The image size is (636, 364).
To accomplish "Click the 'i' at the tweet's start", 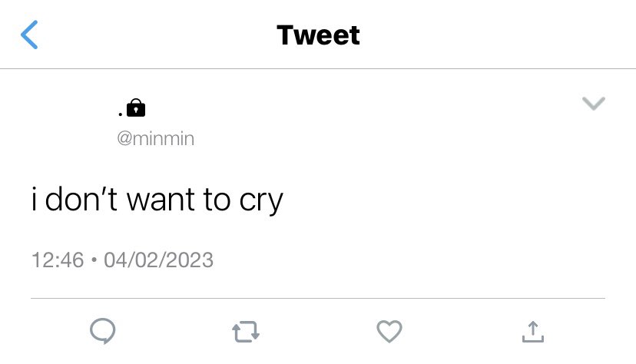I will 35,199.
